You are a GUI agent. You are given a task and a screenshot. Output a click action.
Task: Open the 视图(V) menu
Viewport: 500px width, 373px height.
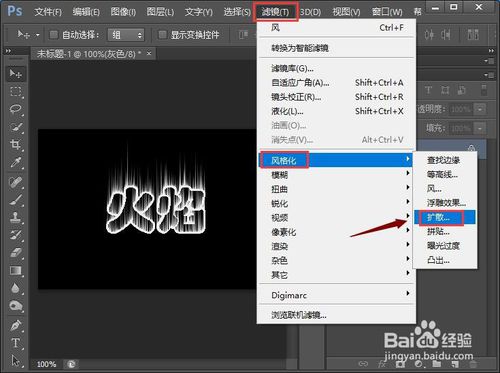(346, 12)
